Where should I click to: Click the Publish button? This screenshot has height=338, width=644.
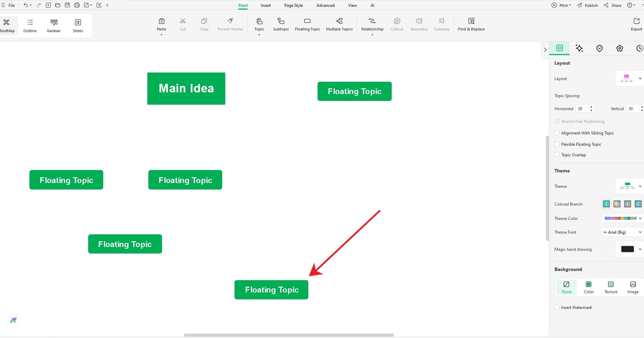point(588,5)
